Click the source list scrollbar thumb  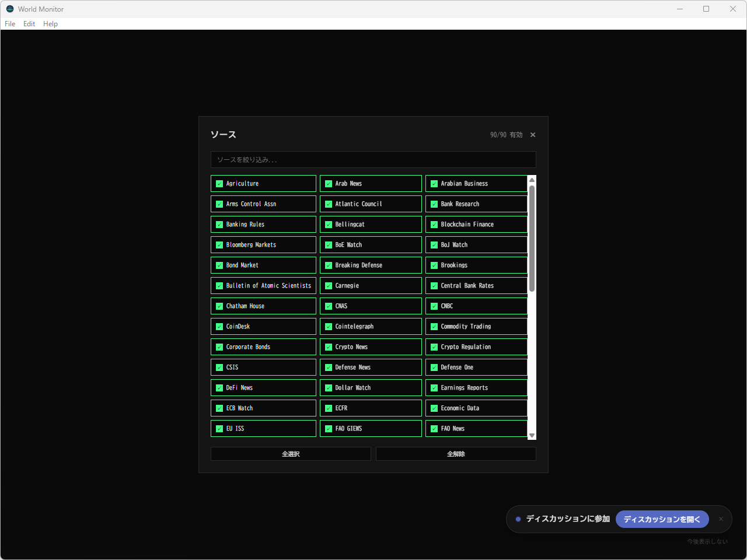pos(532,239)
